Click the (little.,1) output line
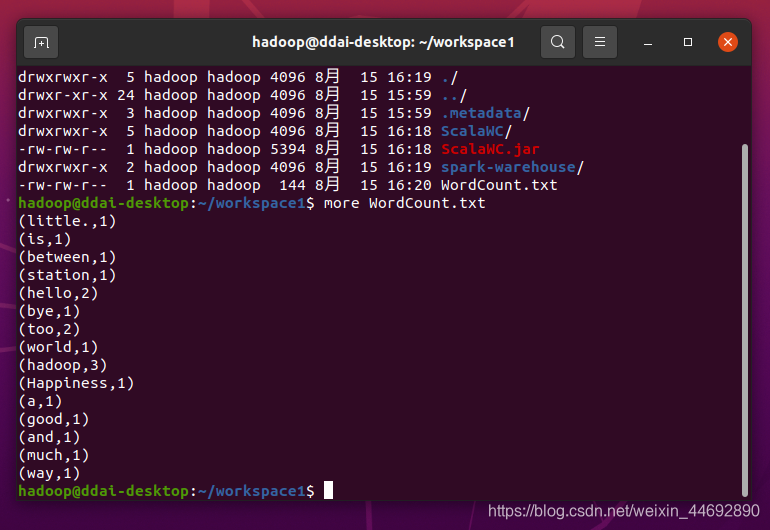 (67, 221)
